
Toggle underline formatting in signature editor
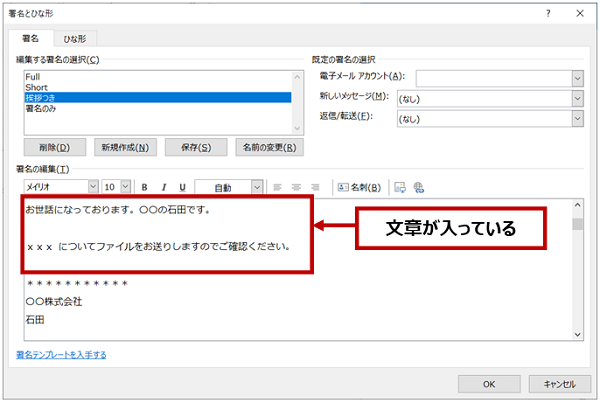pyautogui.click(x=181, y=187)
